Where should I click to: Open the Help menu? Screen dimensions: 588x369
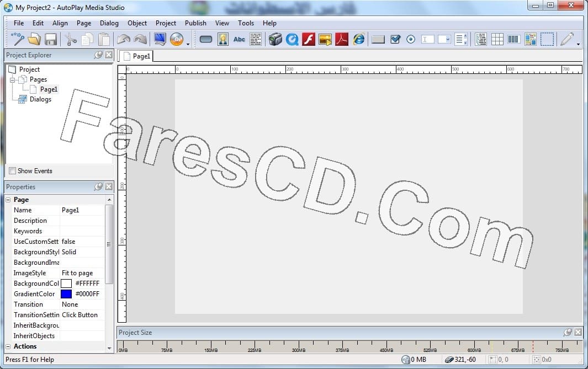point(269,23)
